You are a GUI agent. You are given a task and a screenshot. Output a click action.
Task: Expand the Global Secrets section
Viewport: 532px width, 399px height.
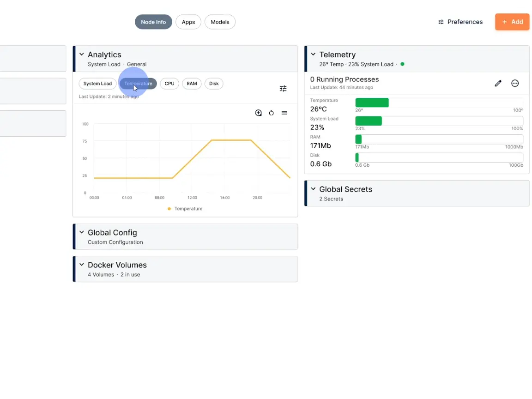pos(313,189)
